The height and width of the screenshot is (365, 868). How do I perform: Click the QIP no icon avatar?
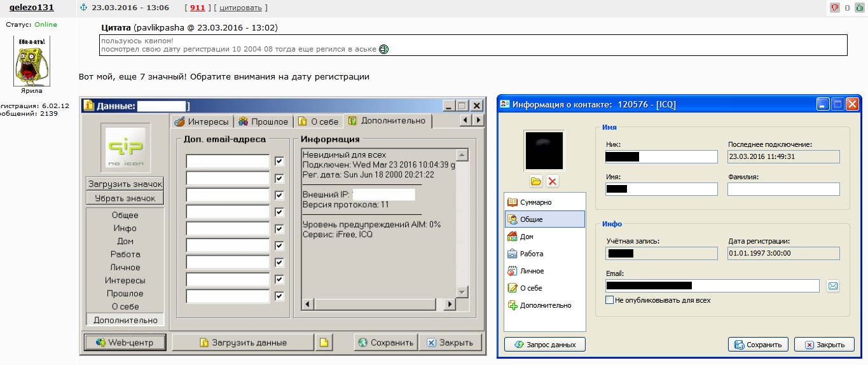pos(125,148)
